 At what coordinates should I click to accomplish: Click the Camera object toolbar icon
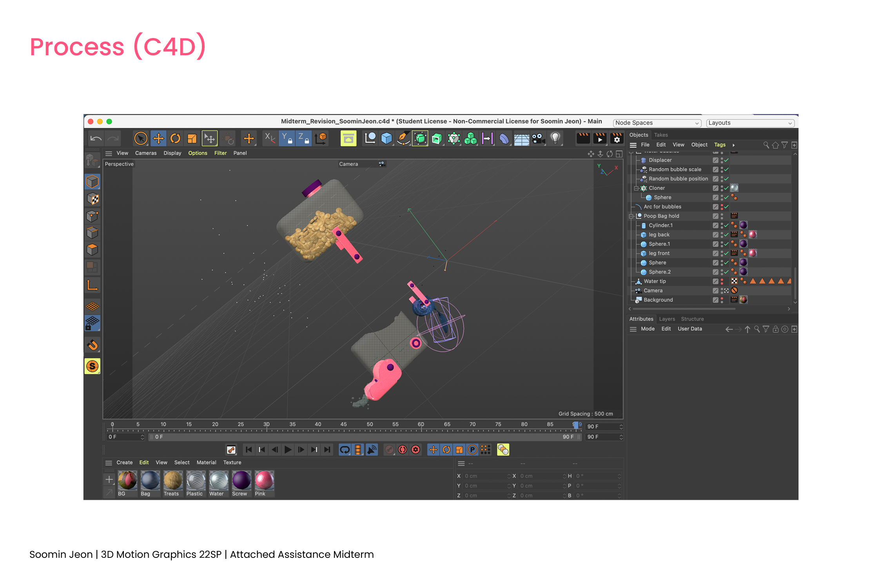tap(538, 138)
